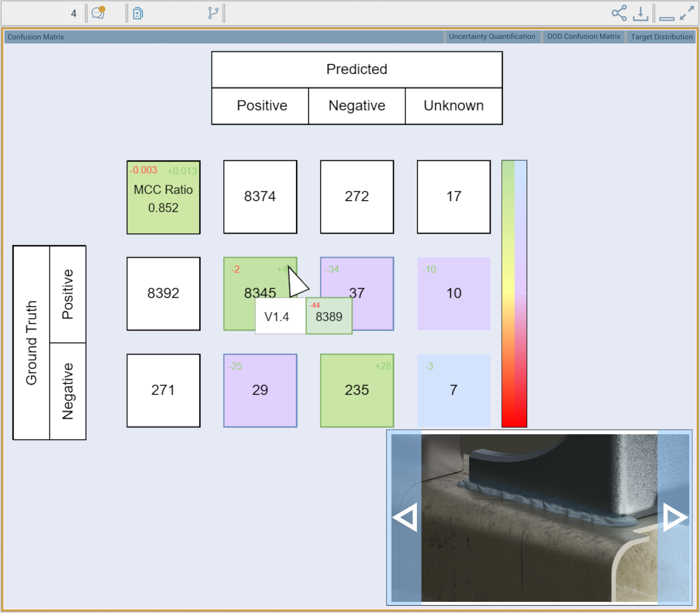Click the number 4 counter box

coord(74,14)
